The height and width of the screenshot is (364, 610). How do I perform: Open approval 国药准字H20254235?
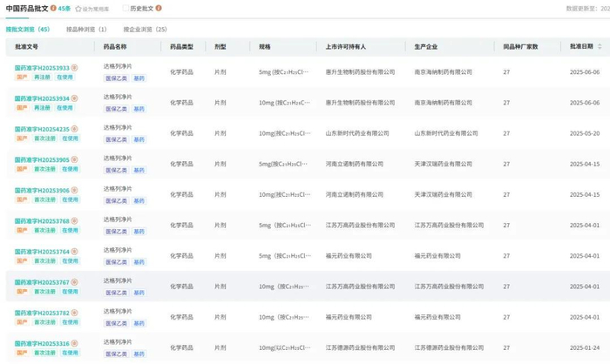tap(42, 129)
